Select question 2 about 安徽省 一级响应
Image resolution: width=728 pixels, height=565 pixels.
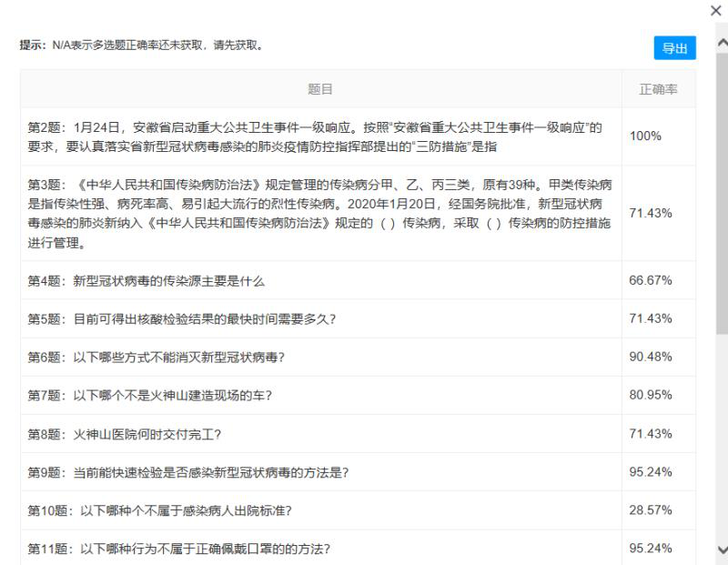tap(315, 136)
